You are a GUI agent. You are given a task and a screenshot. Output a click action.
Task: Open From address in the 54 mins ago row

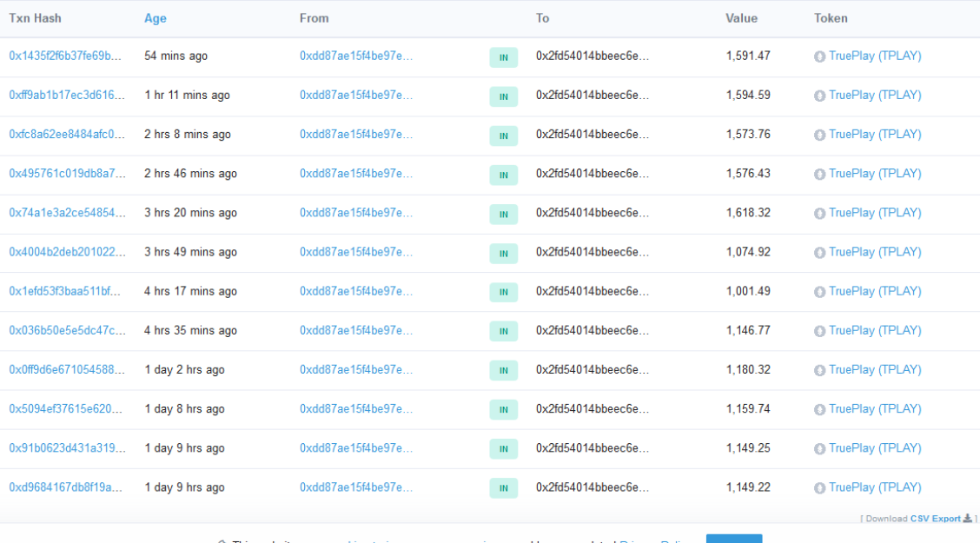356,56
